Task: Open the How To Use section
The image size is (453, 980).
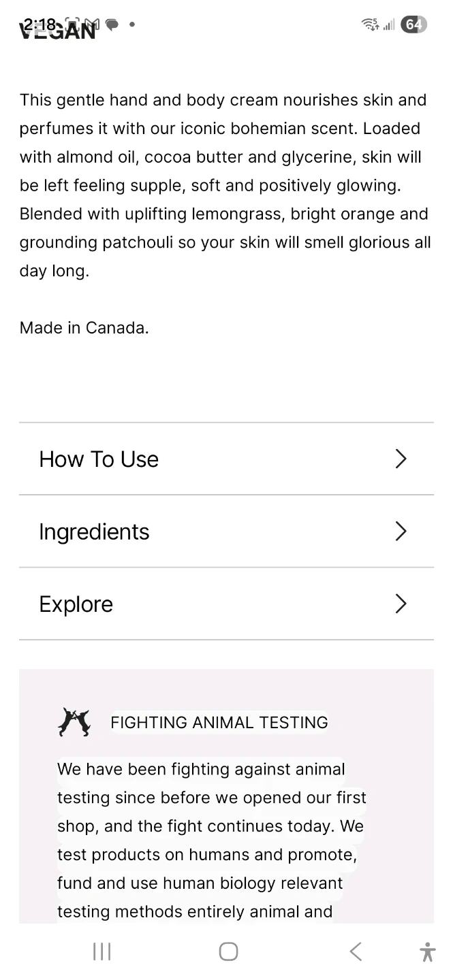Action: (99, 459)
